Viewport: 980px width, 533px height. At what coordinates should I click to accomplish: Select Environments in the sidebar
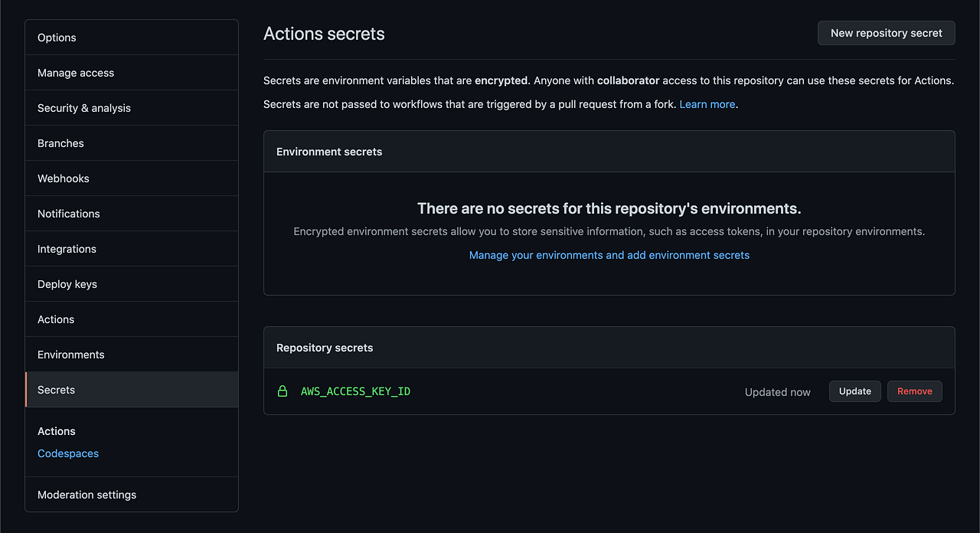click(70, 354)
